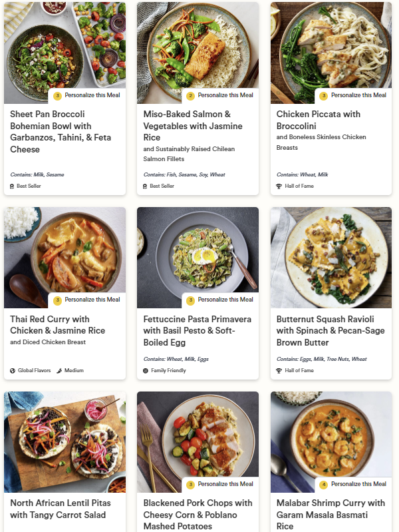View the Butternut Squash Ravioli photo
The width and height of the screenshot is (399, 532).
331,256
